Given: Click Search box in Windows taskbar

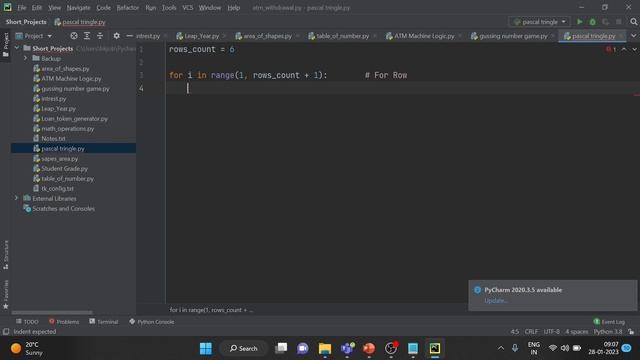Looking at the screenshot, I should coord(244,348).
